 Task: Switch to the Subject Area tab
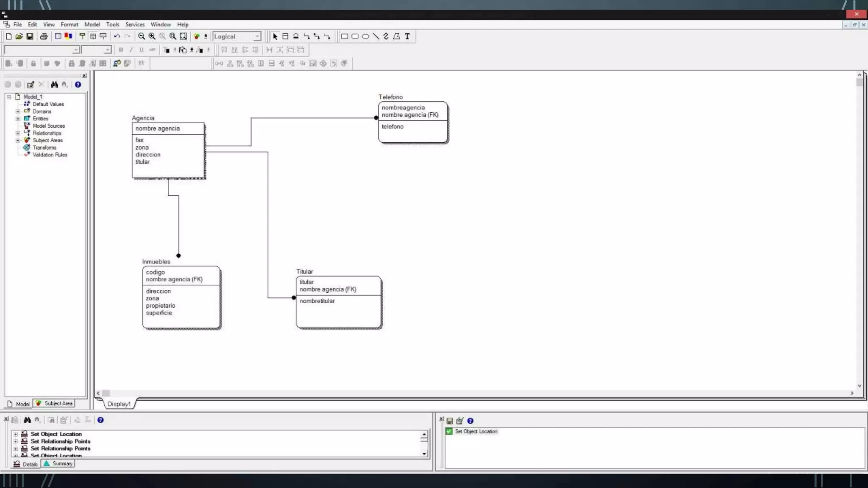[54, 403]
